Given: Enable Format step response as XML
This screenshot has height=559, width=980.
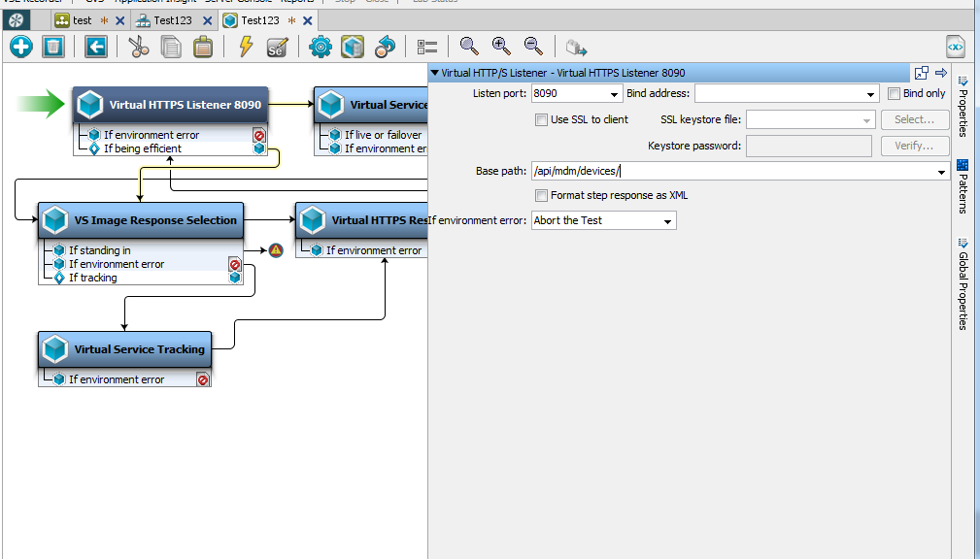Looking at the screenshot, I should [x=541, y=195].
